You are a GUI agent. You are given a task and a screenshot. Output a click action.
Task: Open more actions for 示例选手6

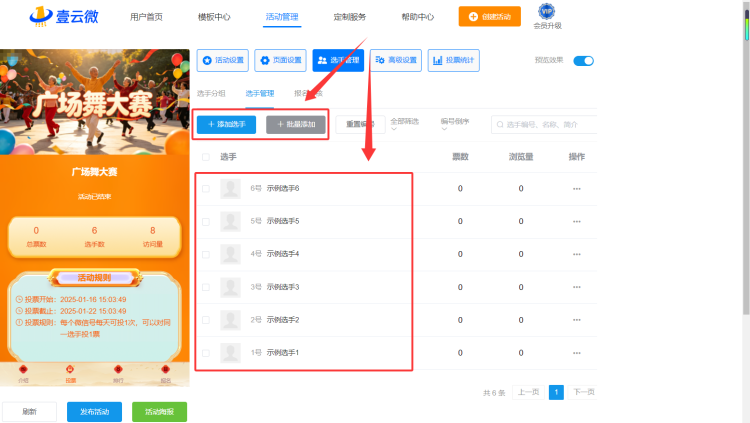577,189
